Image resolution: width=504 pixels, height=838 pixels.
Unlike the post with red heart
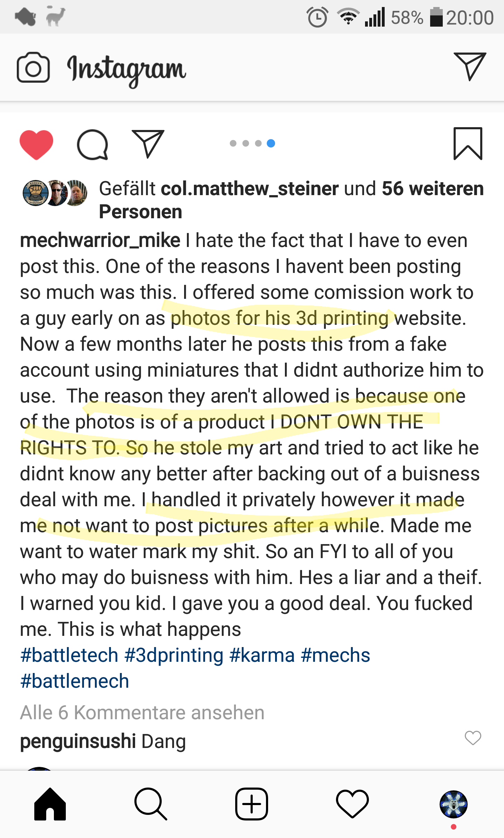[x=36, y=144]
